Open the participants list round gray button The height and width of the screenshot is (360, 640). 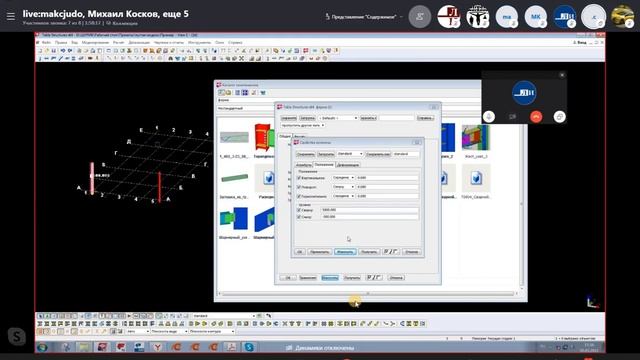tap(420, 17)
